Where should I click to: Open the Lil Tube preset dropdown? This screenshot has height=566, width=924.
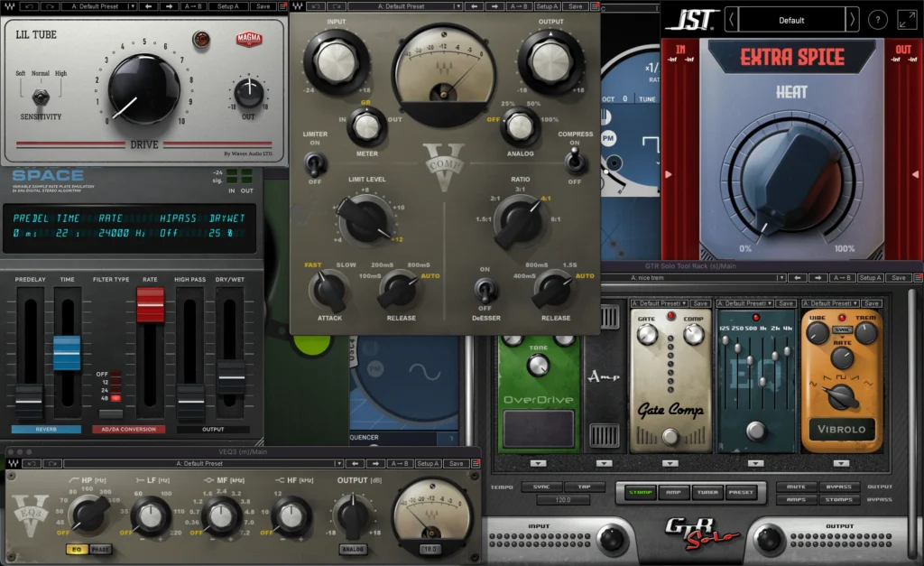98,6
